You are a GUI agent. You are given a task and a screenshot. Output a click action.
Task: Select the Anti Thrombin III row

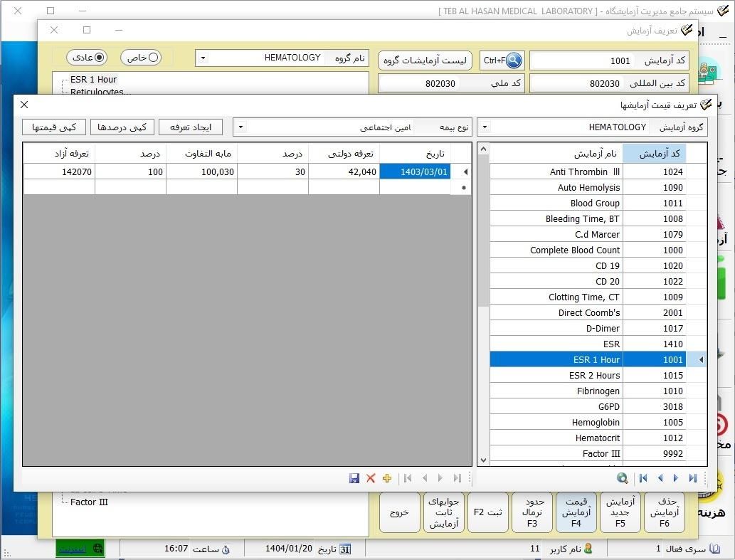(588, 171)
